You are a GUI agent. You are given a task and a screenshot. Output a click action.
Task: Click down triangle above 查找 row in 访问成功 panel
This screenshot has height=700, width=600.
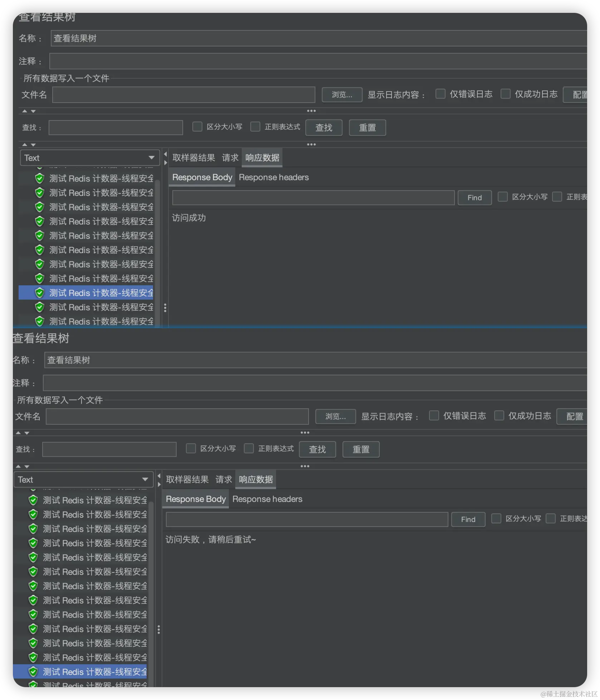coord(33,111)
